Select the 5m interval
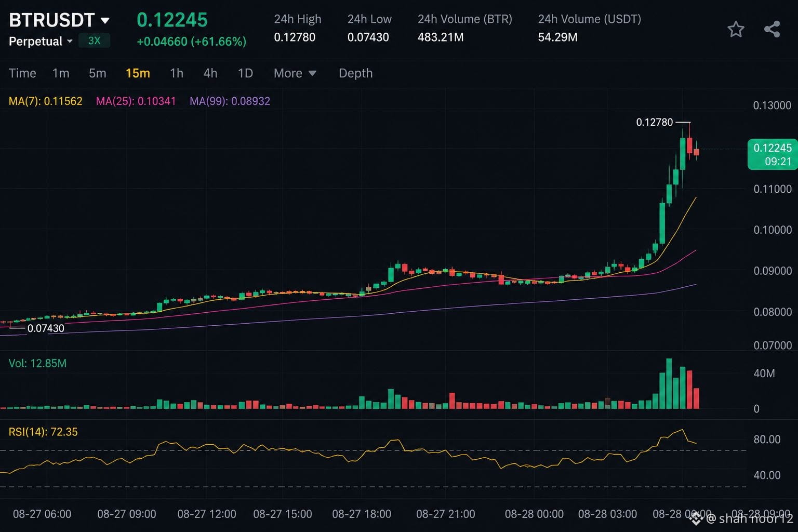798x532 pixels. (x=97, y=73)
